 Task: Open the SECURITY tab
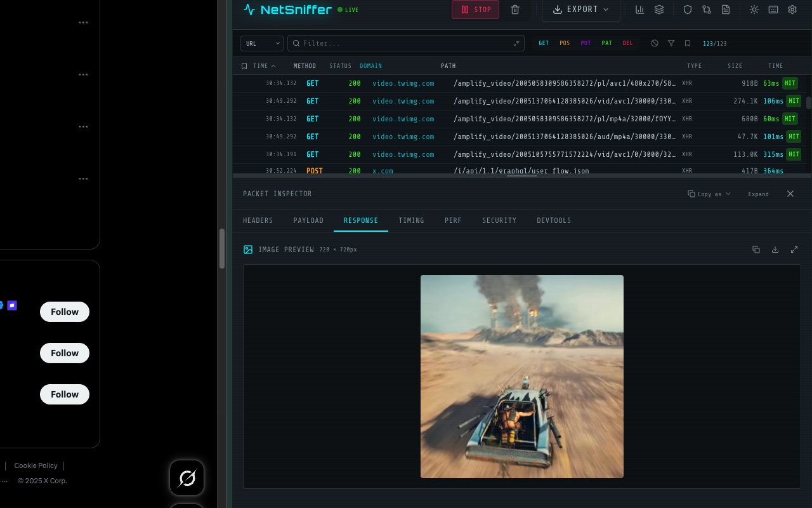[499, 220]
